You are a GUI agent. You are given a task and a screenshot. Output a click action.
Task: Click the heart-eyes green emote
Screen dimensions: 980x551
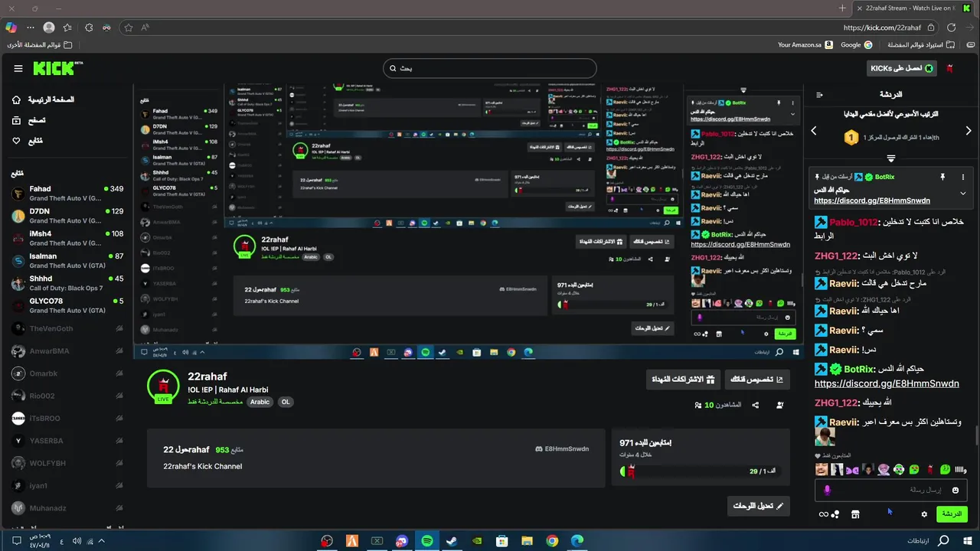913,469
